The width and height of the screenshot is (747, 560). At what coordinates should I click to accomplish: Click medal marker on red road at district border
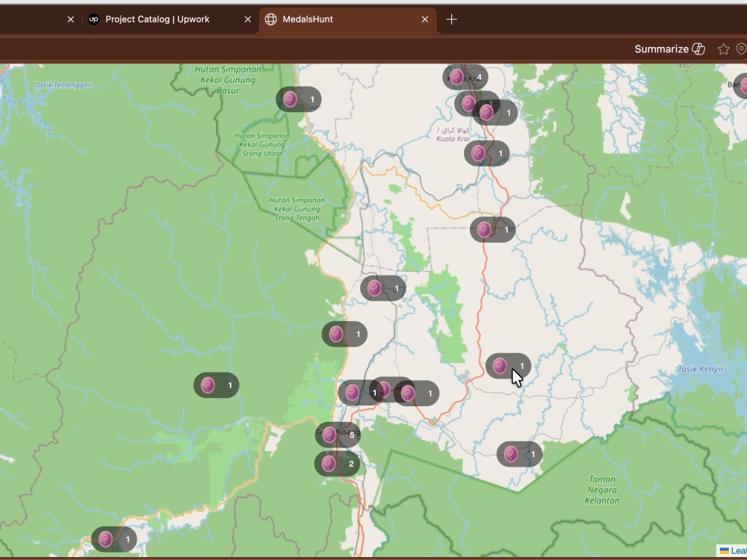click(x=492, y=230)
